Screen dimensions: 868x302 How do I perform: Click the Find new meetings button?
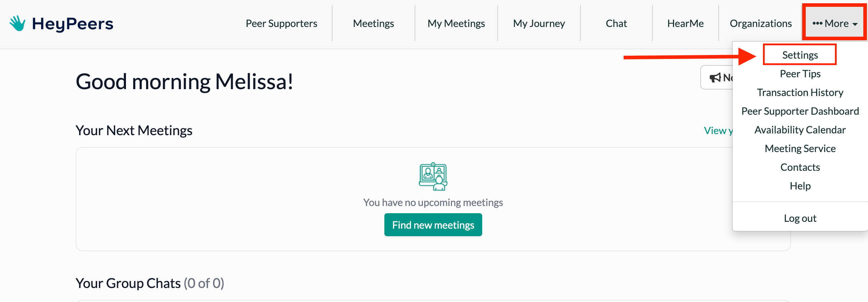click(433, 225)
